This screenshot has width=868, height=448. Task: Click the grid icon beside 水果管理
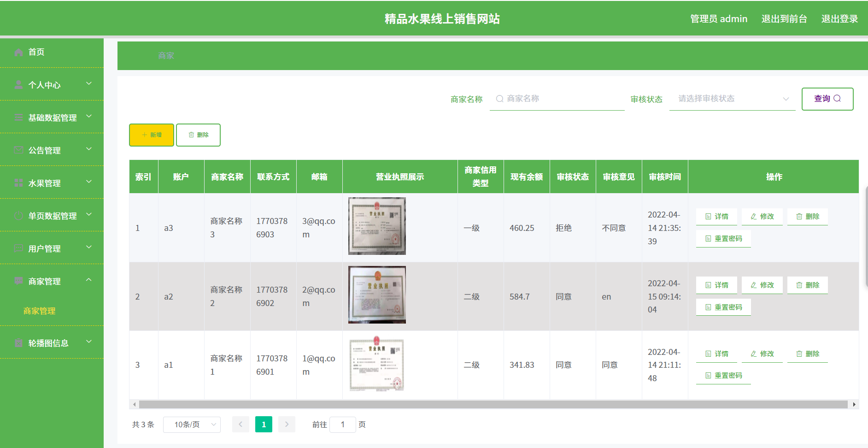[x=18, y=183]
